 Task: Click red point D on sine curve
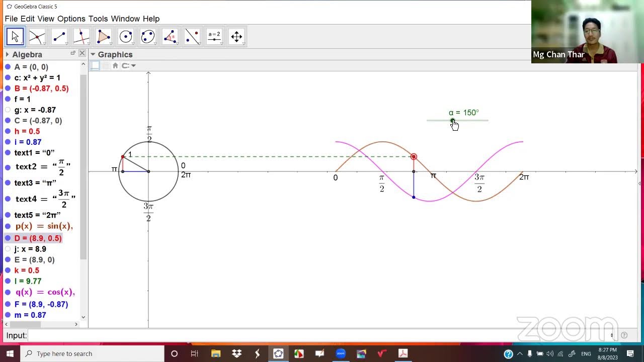pos(414,157)
